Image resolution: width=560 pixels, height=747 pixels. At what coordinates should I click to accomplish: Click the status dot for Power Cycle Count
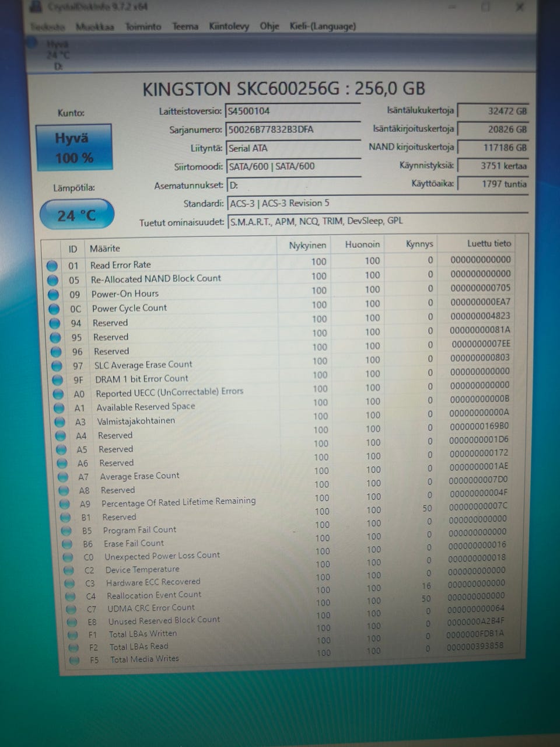click(54, 309)
